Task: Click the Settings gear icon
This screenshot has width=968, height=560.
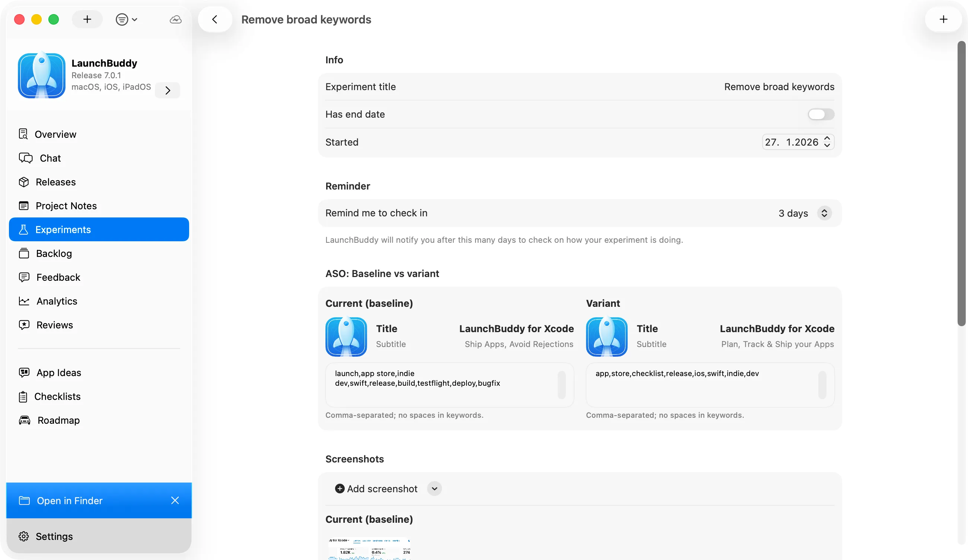Action: coord(24,536)
